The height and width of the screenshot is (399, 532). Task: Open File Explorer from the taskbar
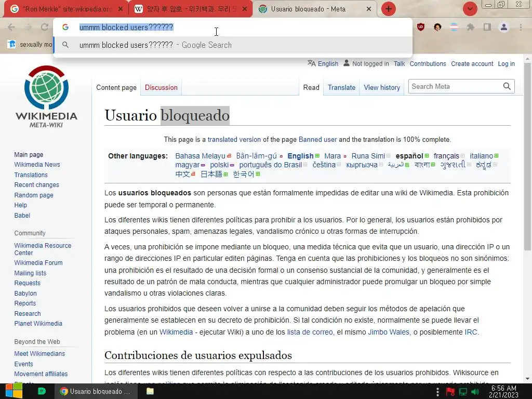[x=150, y=391]
